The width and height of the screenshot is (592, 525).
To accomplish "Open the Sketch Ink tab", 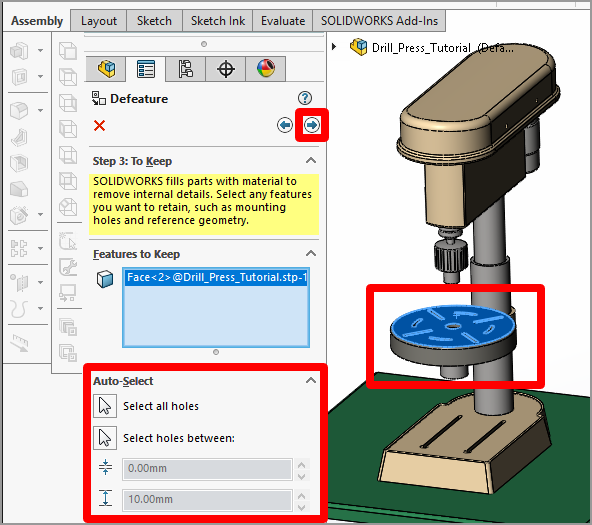I will (218, 21).
